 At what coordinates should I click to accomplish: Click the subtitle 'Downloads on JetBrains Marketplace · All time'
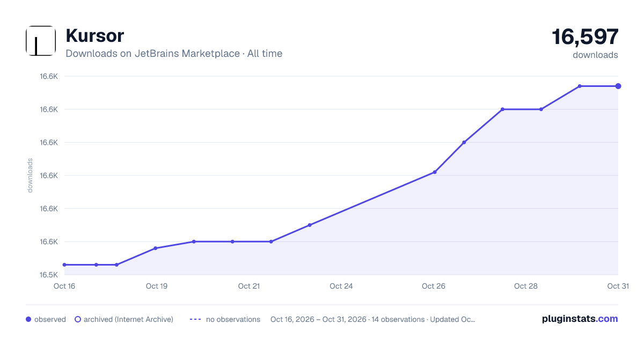click(174, 54)
